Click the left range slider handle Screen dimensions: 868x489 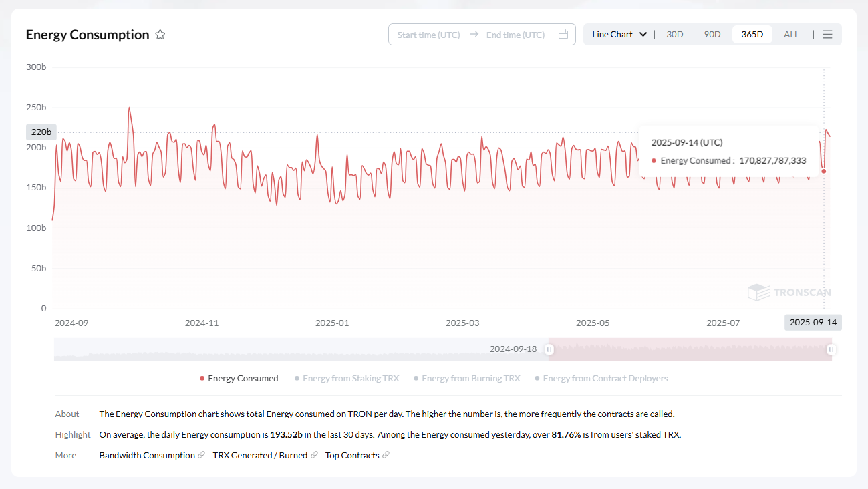[x=549, y=349]
